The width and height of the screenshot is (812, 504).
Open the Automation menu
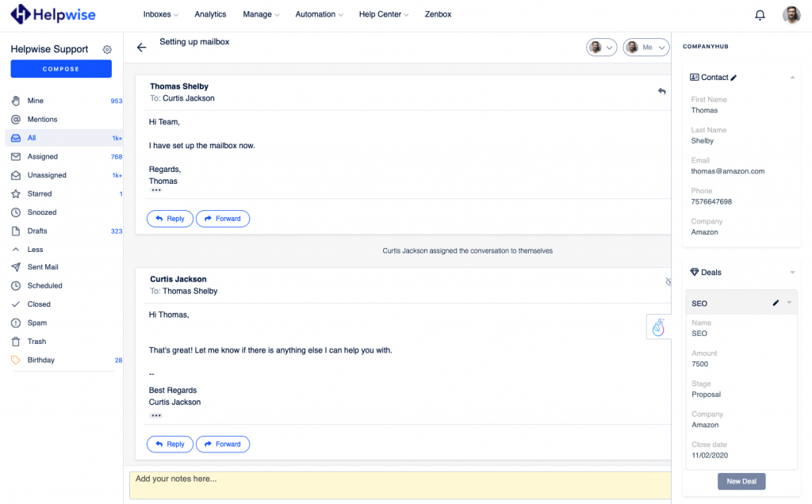[x=319, y=14]
